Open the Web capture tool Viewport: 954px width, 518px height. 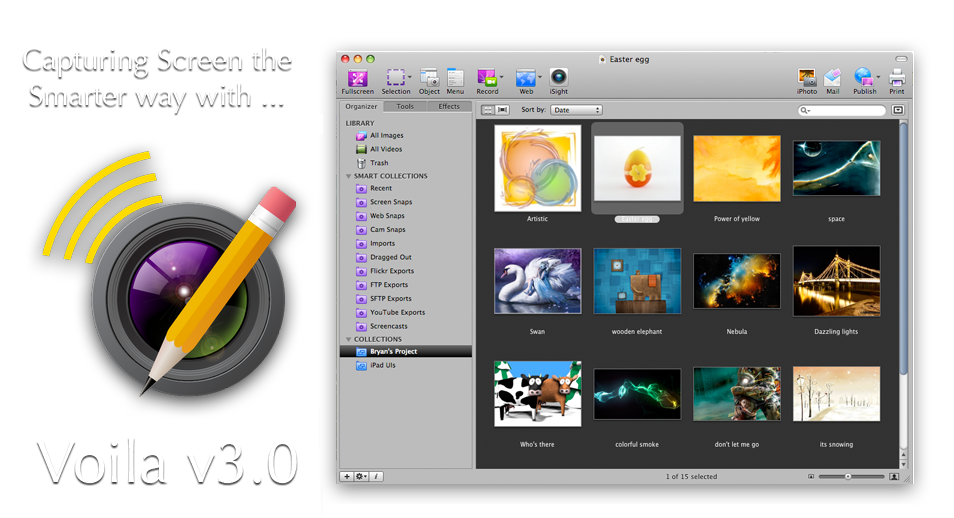pos(526,82)
